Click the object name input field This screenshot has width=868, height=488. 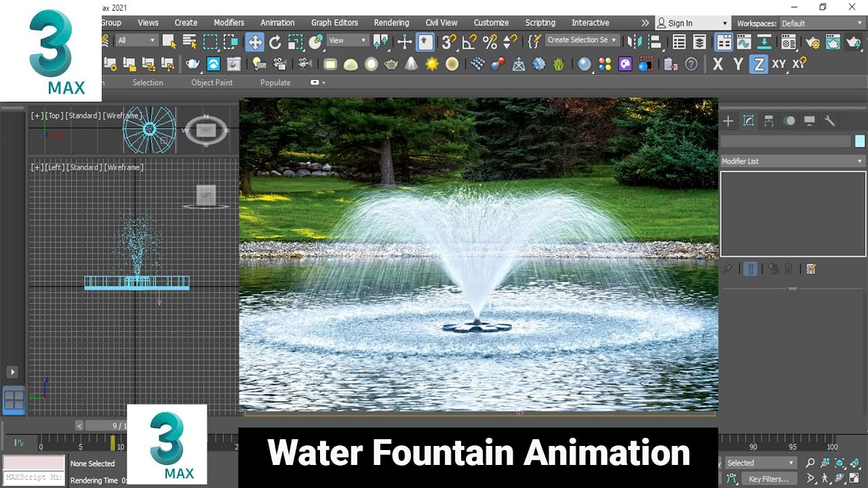785,141
